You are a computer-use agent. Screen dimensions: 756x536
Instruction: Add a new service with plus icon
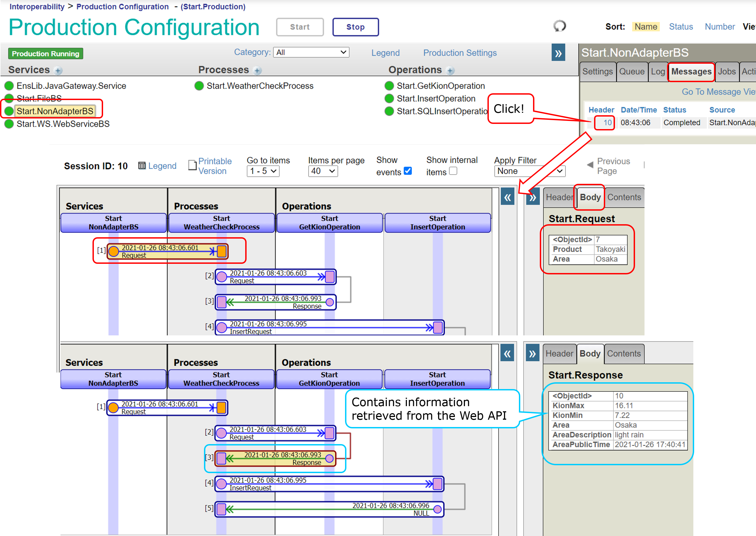58,70
